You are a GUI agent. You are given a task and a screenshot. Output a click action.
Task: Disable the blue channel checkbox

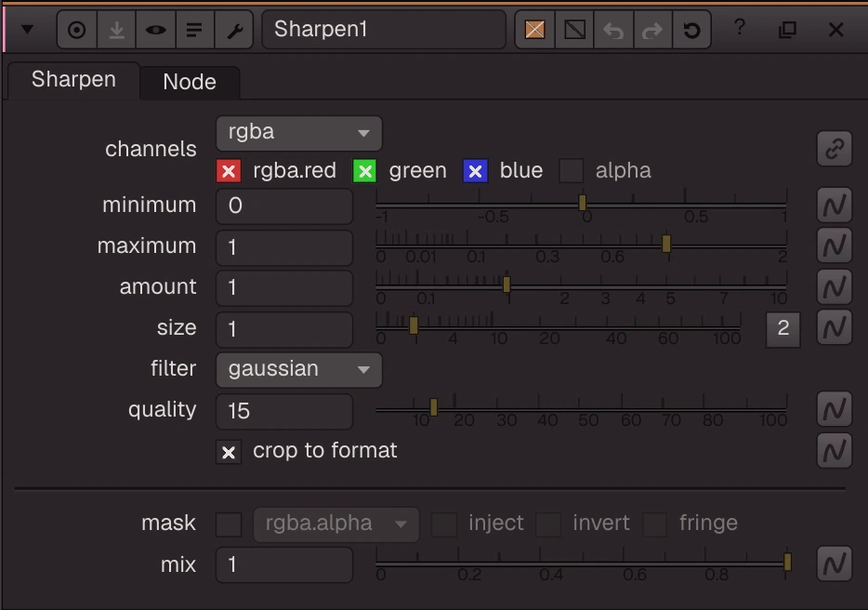[x=475, y=171]
